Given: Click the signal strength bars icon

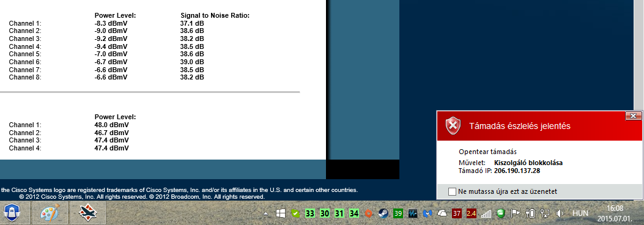Looking at the screenshot, I should click(x=486, y=213).
